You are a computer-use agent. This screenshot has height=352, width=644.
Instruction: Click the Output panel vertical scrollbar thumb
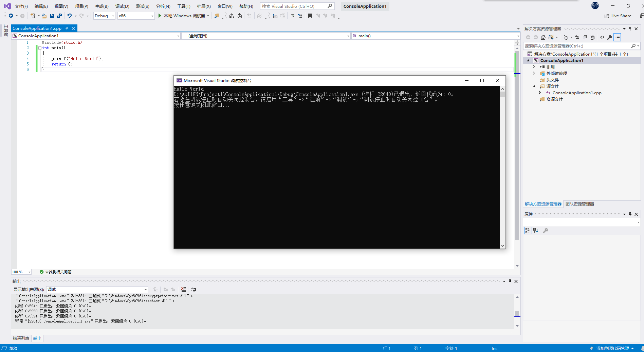point(517,314)
